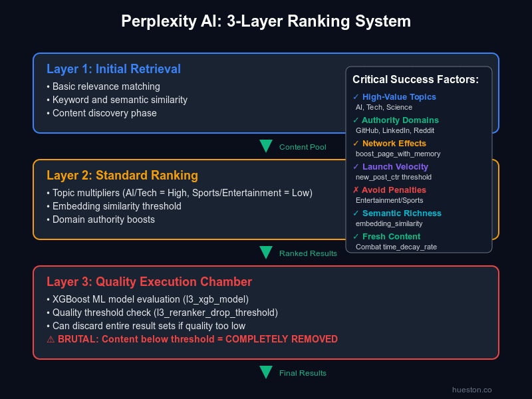Click the green arrow above Final Results
The height and width of the screenshot is (399, 532).
coord(267,372)
